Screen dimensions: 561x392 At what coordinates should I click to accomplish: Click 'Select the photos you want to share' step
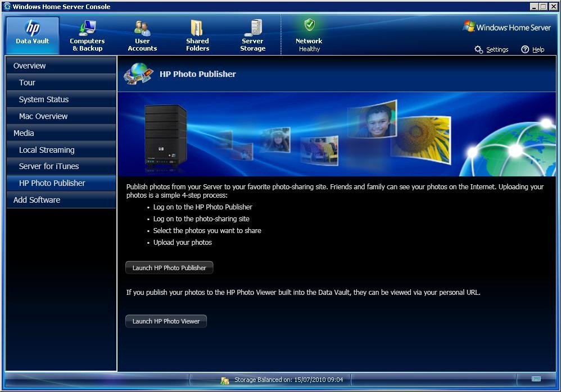[207, 230]
